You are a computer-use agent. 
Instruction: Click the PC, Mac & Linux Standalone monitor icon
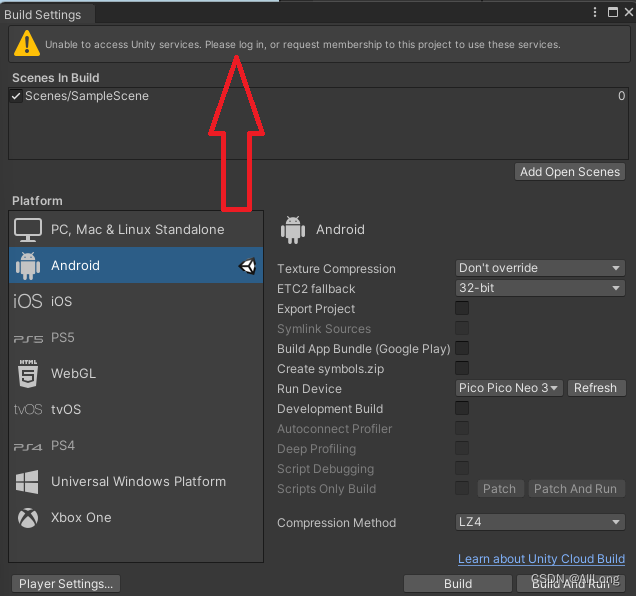28,230
